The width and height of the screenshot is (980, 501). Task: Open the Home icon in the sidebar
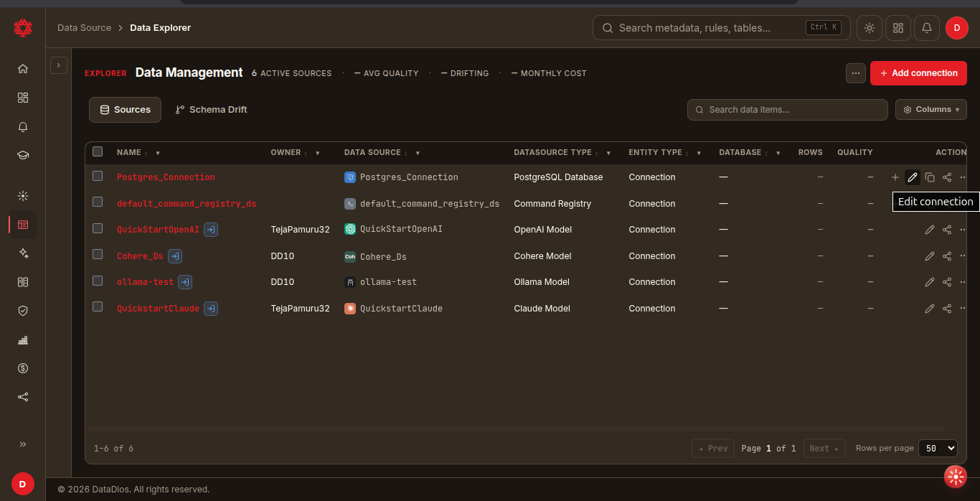click(23, 69)
